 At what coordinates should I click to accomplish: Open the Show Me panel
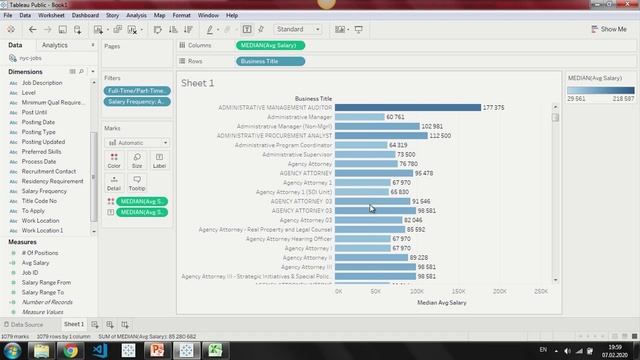(609, 29)
